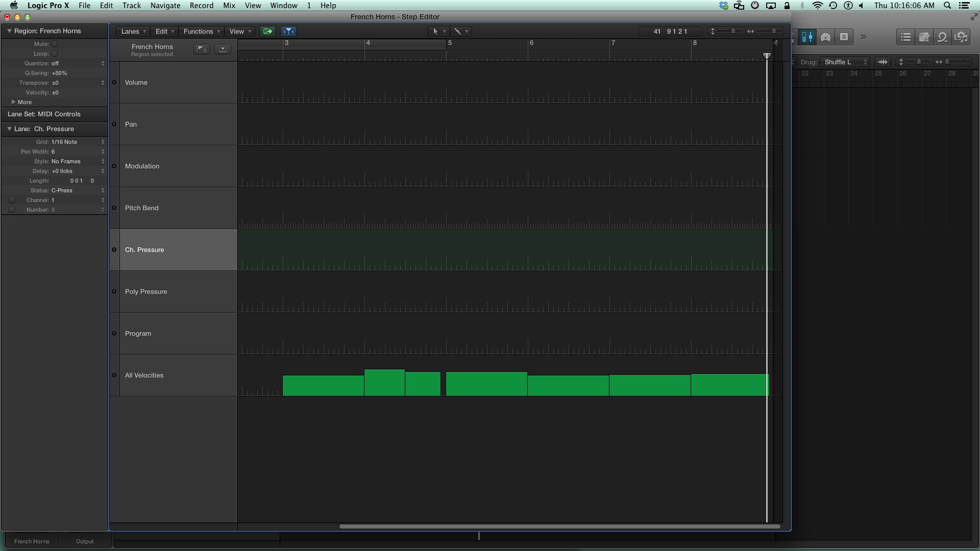Open Wi-Fi status menu
Image resolution: width=980 pixels, height=551 pixels.
[x=817, y=6]
